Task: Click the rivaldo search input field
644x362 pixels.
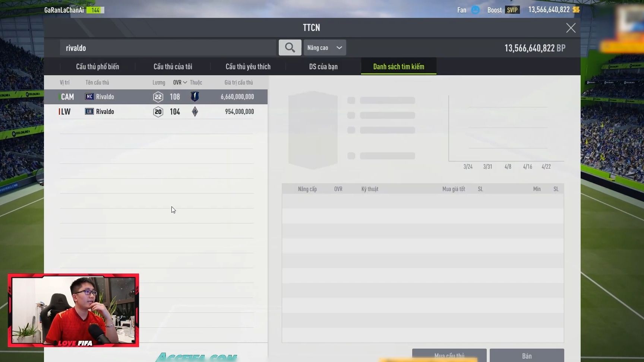Action: (x=168, y=48)
